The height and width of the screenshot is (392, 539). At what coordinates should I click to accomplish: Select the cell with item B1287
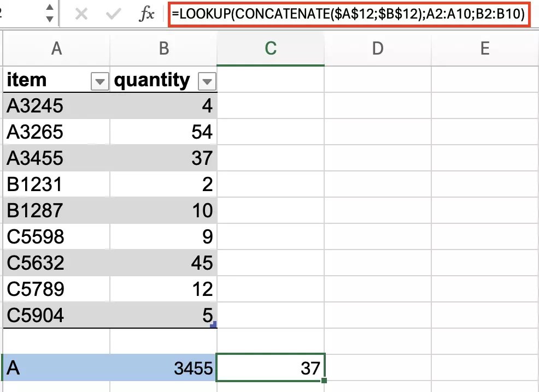pyautogui.click(x=56, y=210)
